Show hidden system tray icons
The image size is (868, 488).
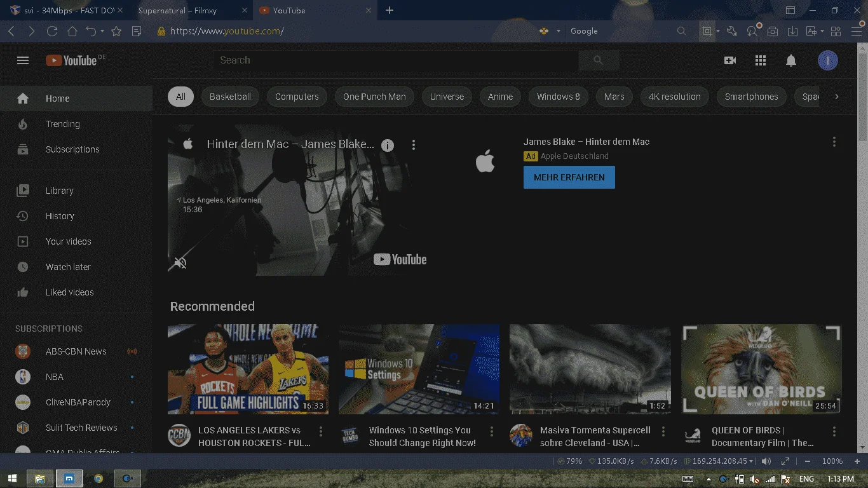coord(709,479)
